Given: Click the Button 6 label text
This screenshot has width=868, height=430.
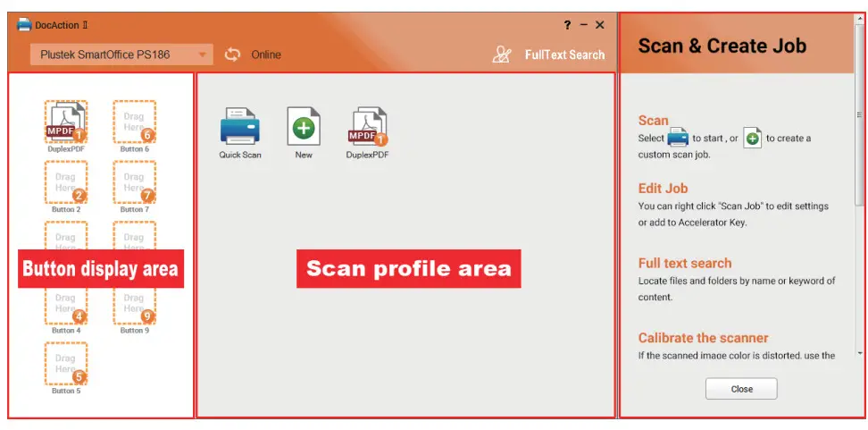Looking at the screenshot, I should pyautogui.click(x=135, y=149).
